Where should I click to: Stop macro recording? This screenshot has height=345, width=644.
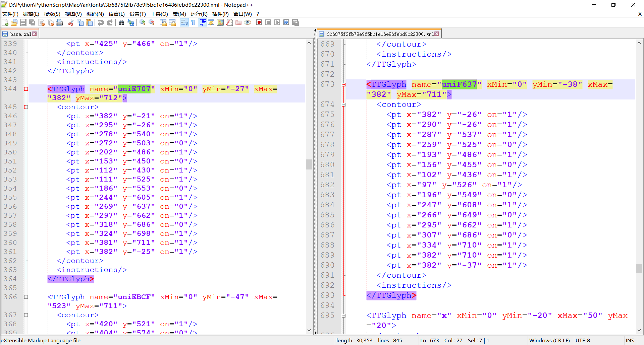pos(268,23)
